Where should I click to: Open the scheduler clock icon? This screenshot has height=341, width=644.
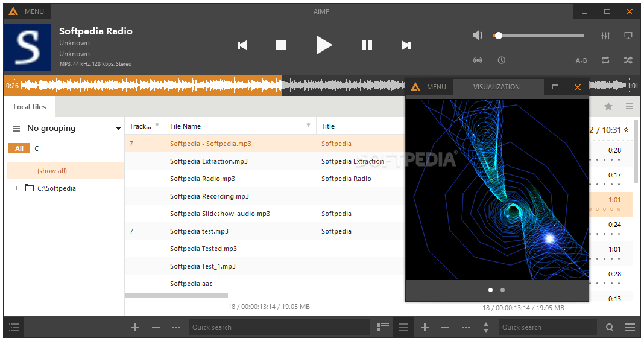click(502, 60)
